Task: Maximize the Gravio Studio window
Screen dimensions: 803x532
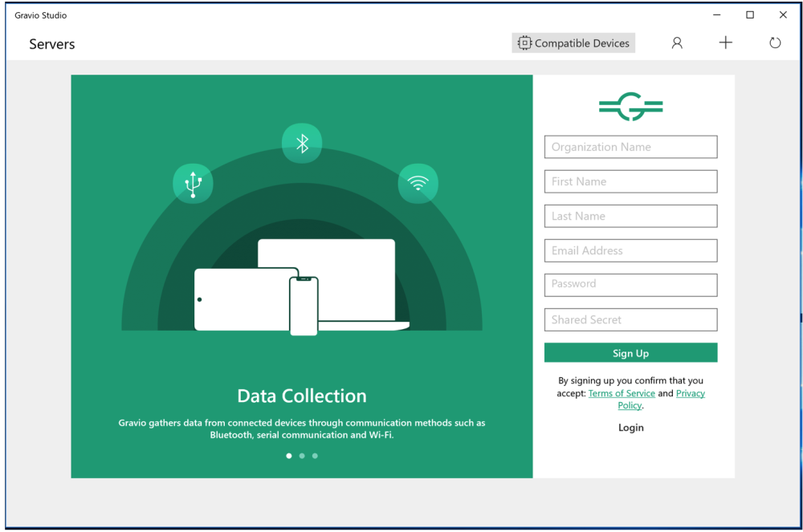Action: 750,14
